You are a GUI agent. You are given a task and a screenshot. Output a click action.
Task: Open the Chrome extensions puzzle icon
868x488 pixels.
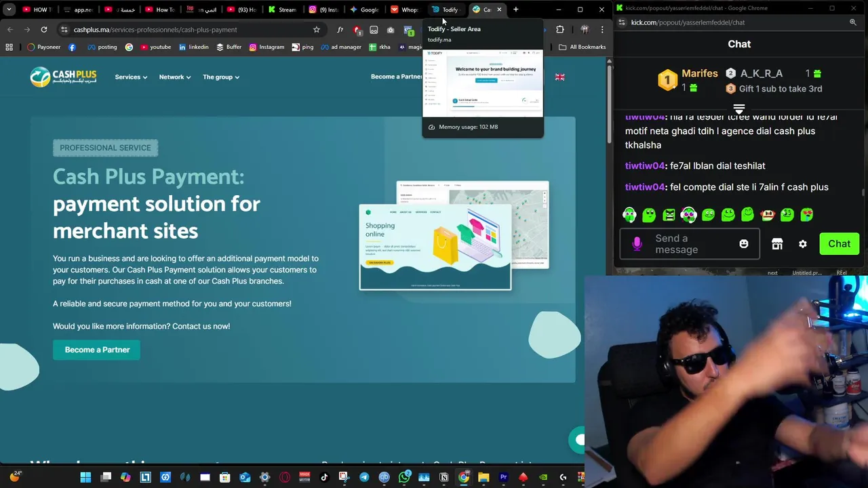click(x=560, y=30)
